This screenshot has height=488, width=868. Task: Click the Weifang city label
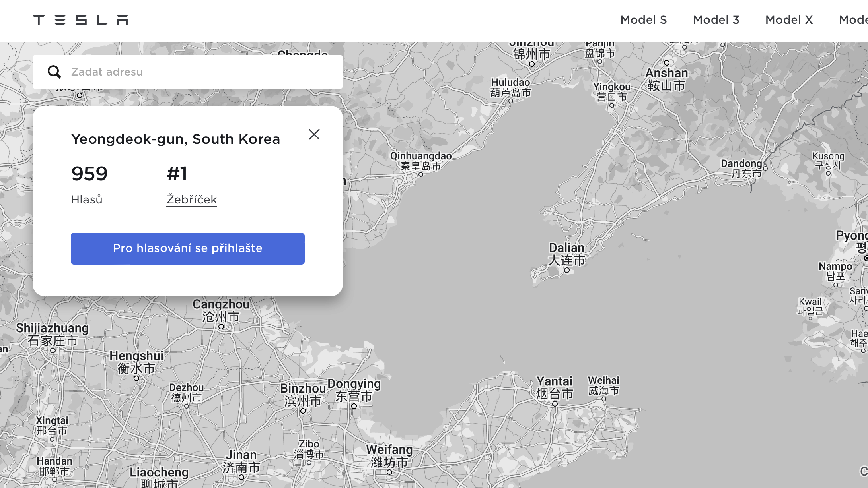coord(389,450)
